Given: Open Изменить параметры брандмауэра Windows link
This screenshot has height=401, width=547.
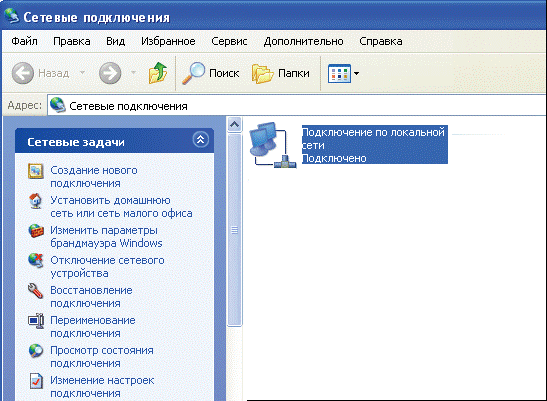Looking at the screenshot, I should pyautogui.click(x=106, y=237).
